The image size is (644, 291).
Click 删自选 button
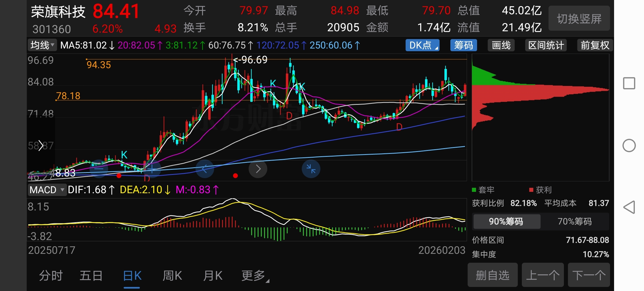point(492,275)
